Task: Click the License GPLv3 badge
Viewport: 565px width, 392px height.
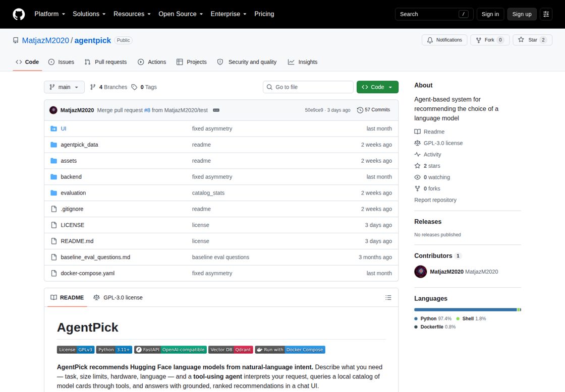Action: click(x=76, y=350)
